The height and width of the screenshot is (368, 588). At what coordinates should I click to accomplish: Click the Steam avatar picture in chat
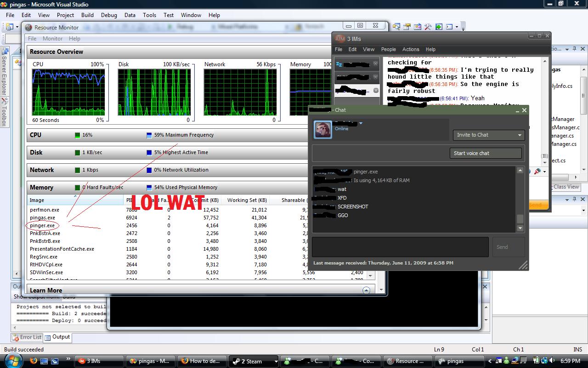pos(322,130)
